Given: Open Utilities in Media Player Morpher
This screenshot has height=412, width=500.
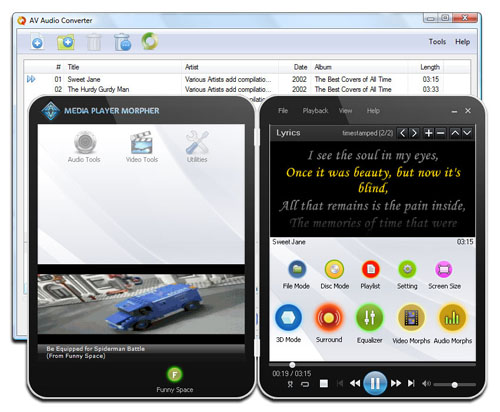Looking at the screenshot, I should [197, 147].
